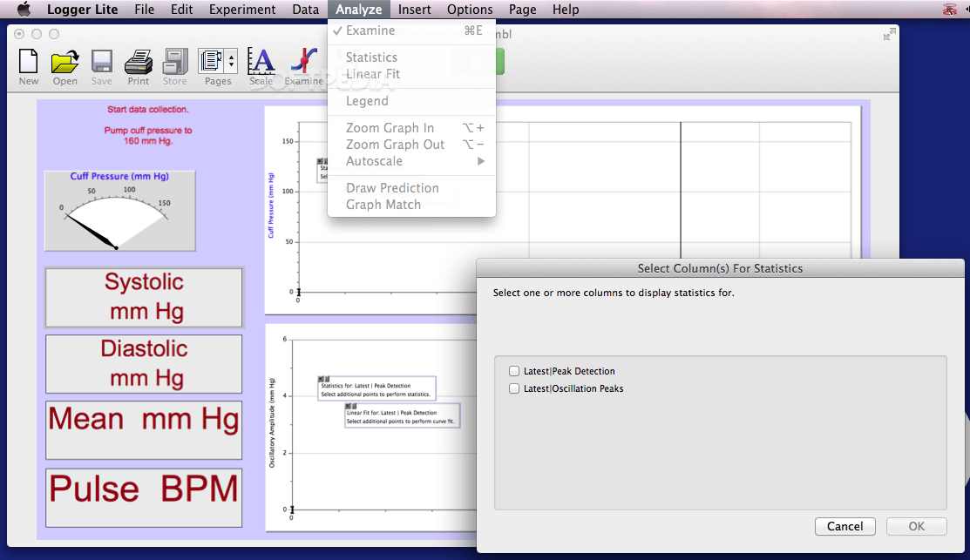The image size is (970, 560).
Task: Select the Systolic mm Hg display box
Action: pos(143,298)
